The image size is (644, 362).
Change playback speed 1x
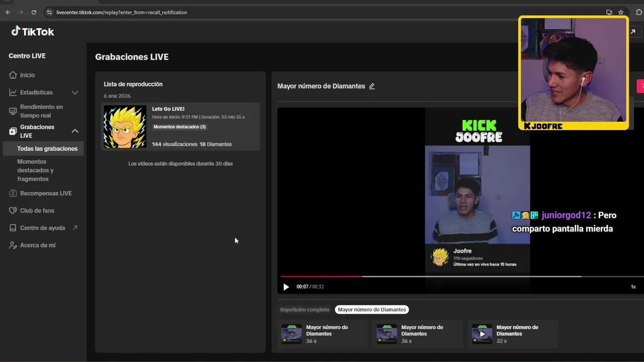633,287
